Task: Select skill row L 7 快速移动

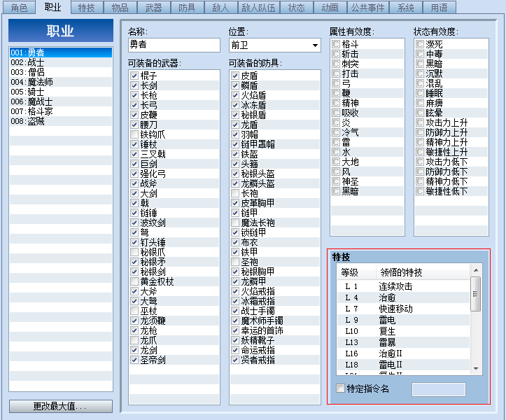Action: (x=403, y=309)
